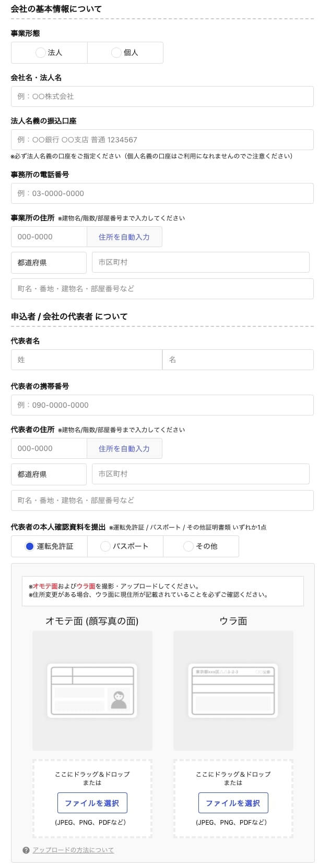Viewport: 331px width, 868px height.
Task: Click 住所を自動入力 for the business address
Action: [125, 237]
